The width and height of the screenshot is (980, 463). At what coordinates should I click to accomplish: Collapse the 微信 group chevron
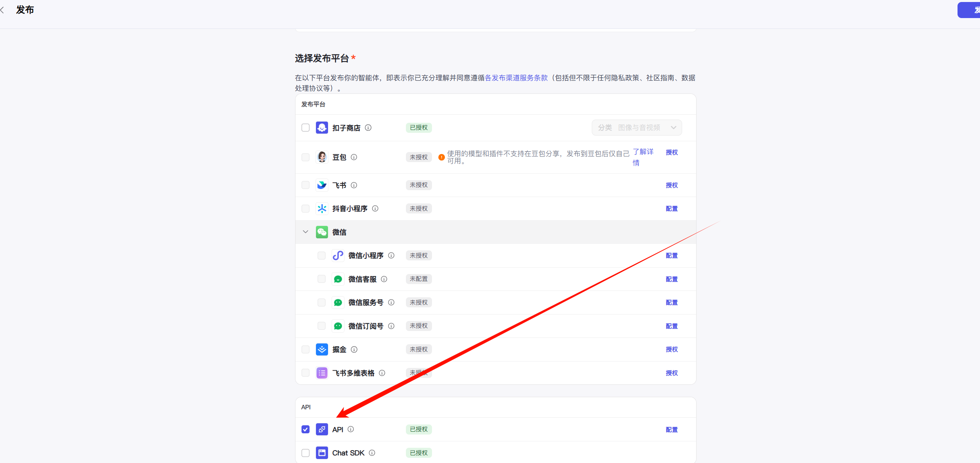(x=306, y=232)
